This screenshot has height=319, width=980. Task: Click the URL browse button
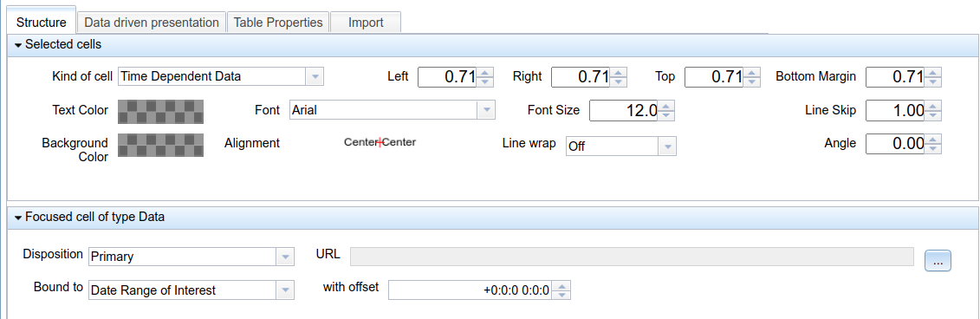coord(938,261)
